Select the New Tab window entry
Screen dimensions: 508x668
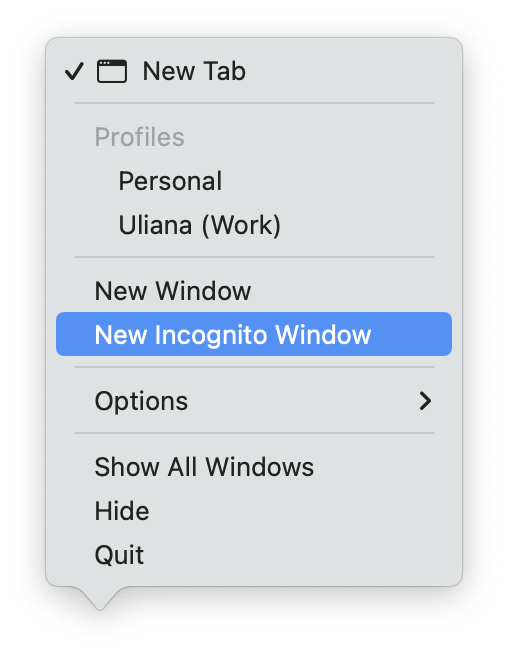tap(254, 71)
